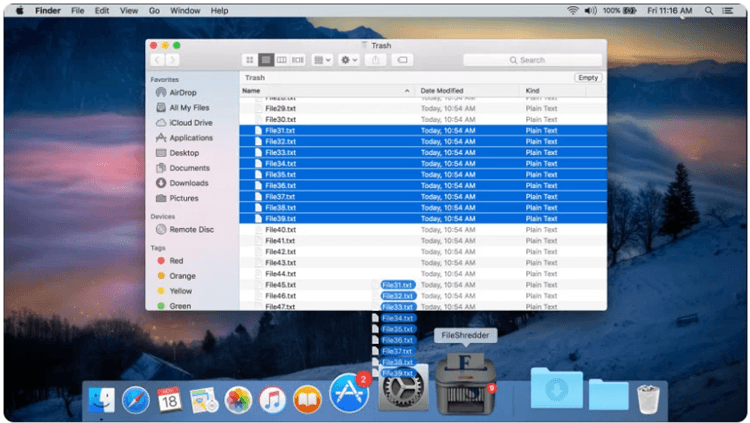Select File41.txt in the file list
The width and height of the screenshot is (750, 423).
(279, 241)
